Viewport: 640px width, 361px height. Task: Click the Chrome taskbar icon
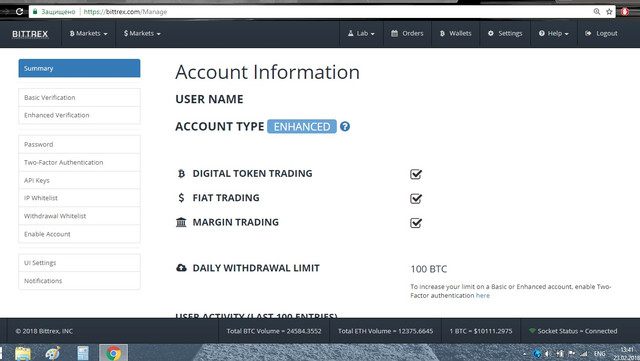pyautogui.click(x=113, y=353)
